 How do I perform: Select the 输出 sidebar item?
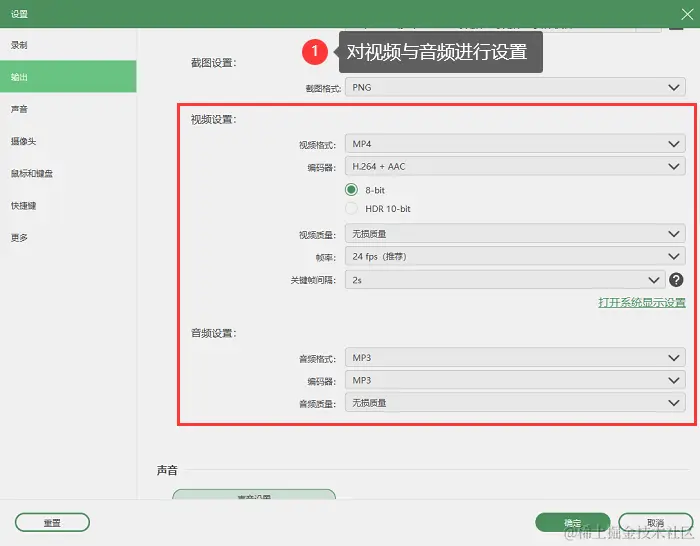(68, 77)
